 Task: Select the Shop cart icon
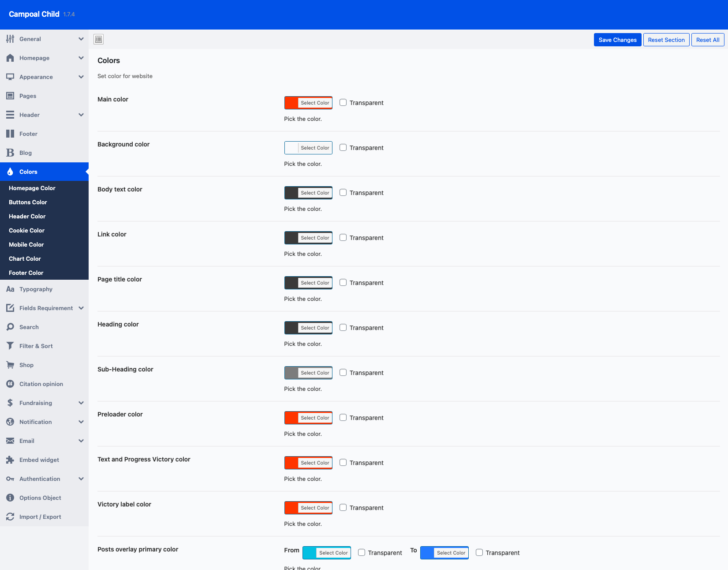pos(10,365)
